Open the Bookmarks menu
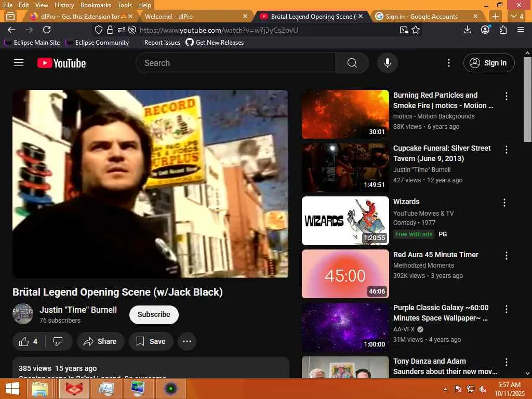This screenshot has height=399, width=532. (96, 5)
